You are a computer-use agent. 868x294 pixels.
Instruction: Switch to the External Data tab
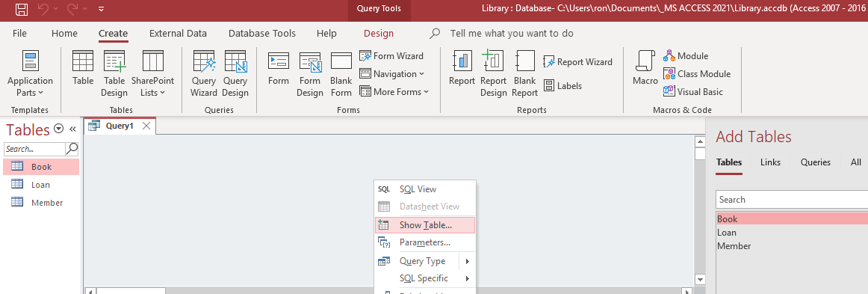tap(178, 33)
